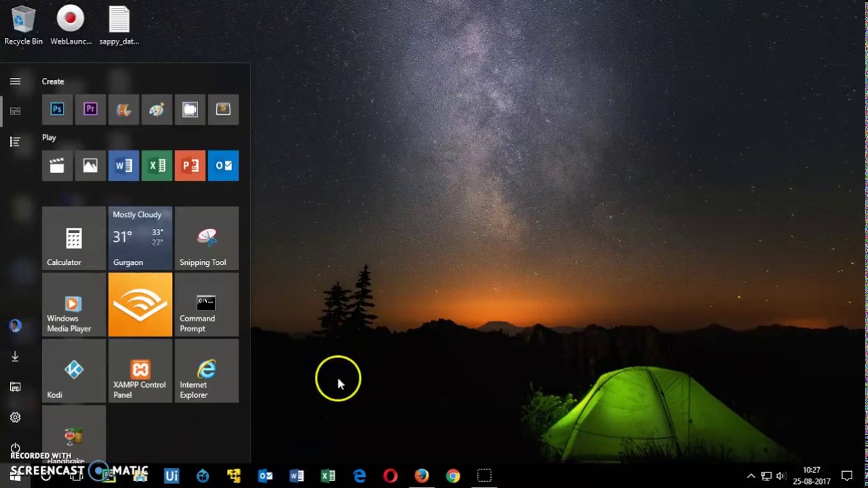The image size is (868, 488).
Task: Open XAMPP Control Panel tile
Action: (x=140, y=371)
